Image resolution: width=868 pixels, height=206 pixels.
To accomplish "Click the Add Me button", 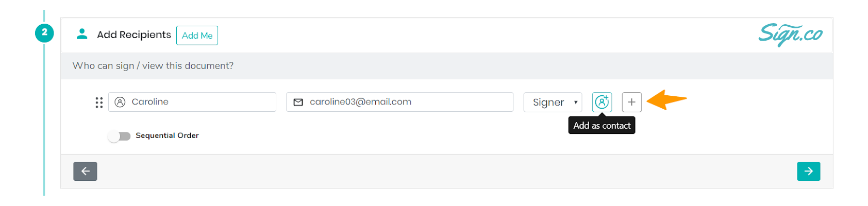I will pos(197,36).
